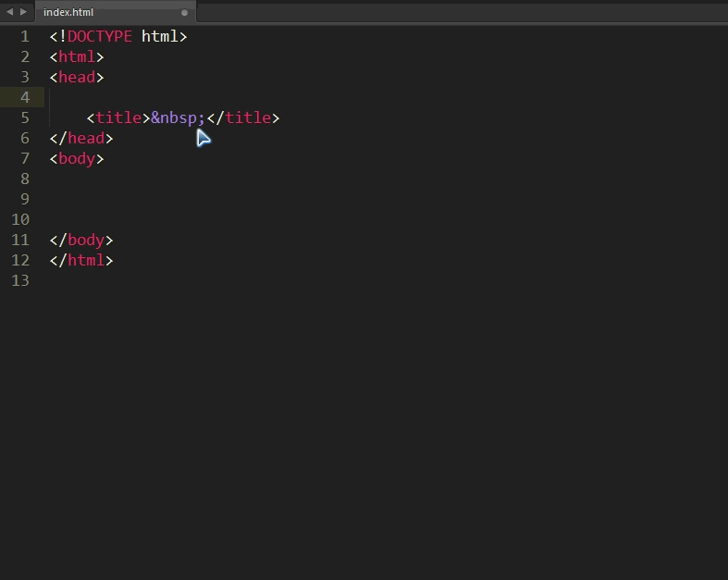The height and width of the screenshot is (580, 728).
Task: Click line number 10 in the gutter
Action: pyautogui.click(x=21, y=220)
